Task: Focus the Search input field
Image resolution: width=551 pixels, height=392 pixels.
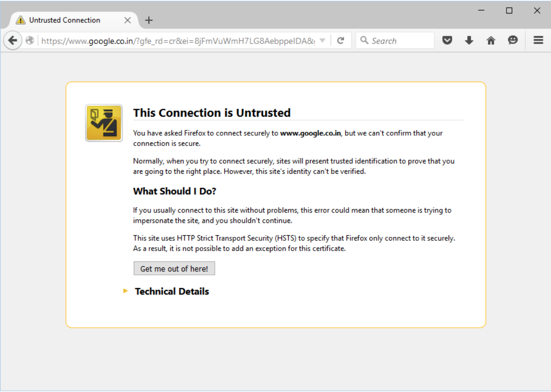Action: point(395,40)
